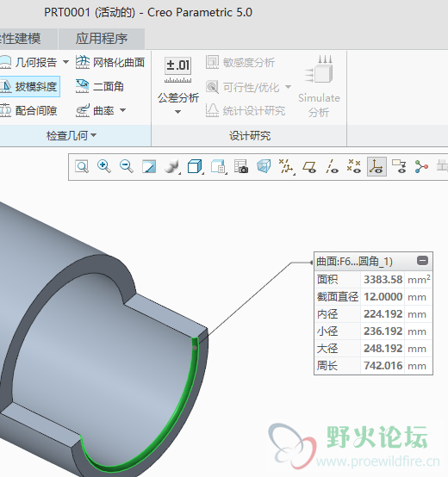Toggle datum axis display icon
Viewport: 448px width, 477px height.
(x=332, y=166)
